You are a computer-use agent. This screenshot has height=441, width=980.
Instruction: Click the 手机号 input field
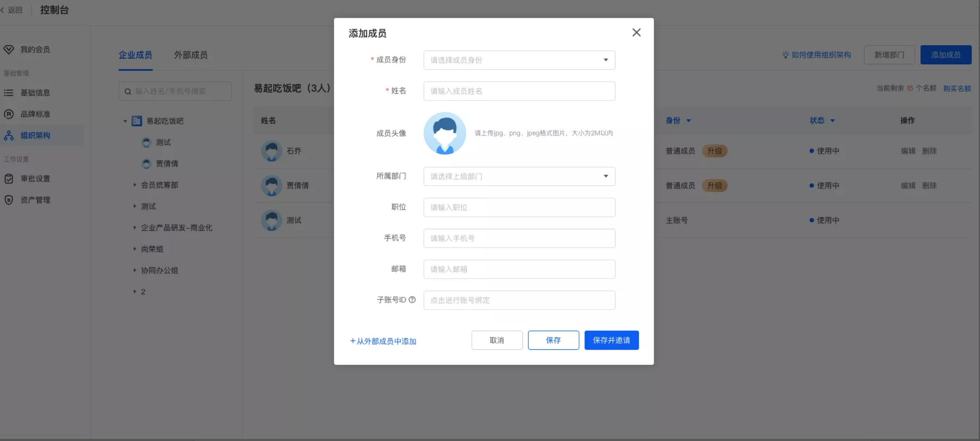(x=519, y=238)
